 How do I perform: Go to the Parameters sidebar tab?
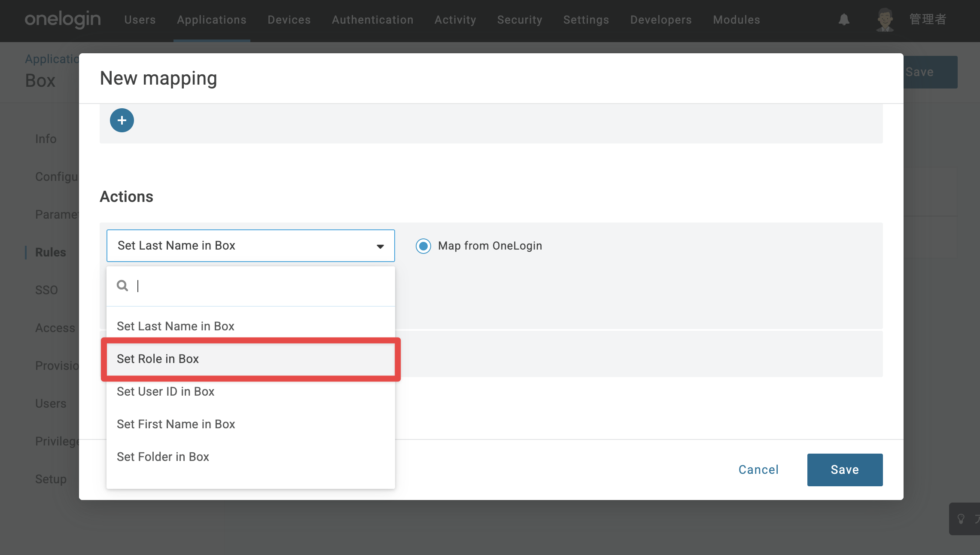pyautogui.click(x=57, y=214)
